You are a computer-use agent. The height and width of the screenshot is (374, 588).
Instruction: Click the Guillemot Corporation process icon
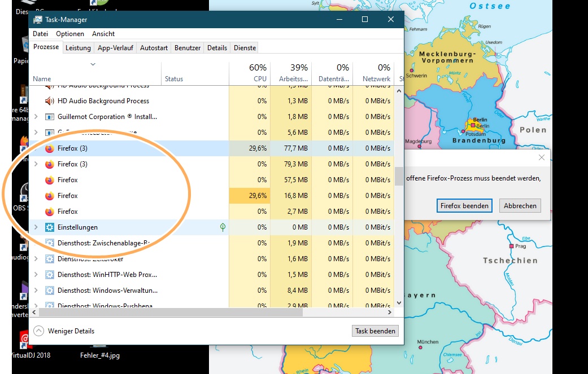[50, 117]
